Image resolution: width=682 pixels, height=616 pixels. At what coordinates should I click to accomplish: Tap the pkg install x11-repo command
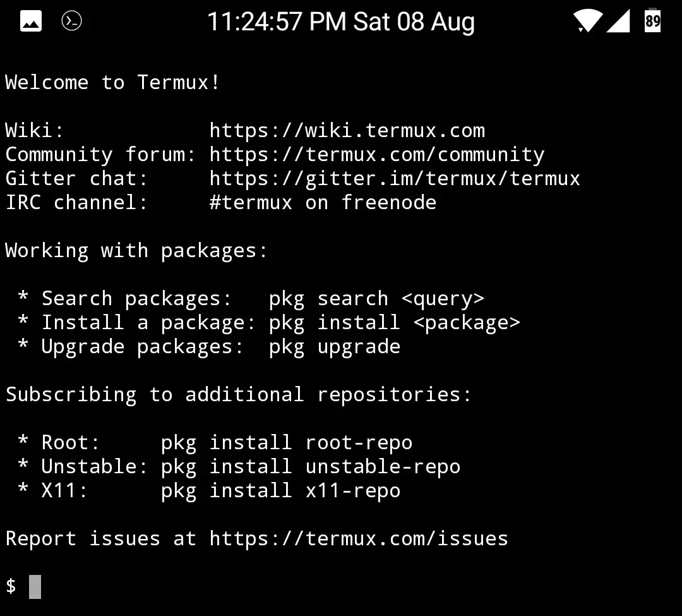pos(280,490)
